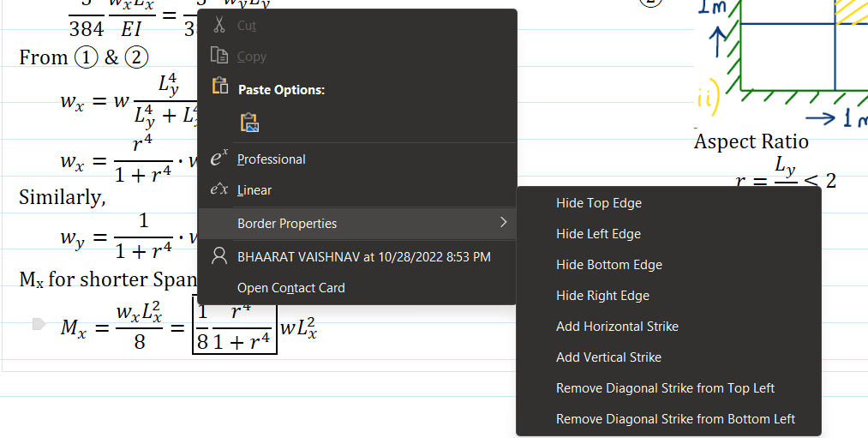
Task: Click the author contact person icon
Action: tap(219, 255)
